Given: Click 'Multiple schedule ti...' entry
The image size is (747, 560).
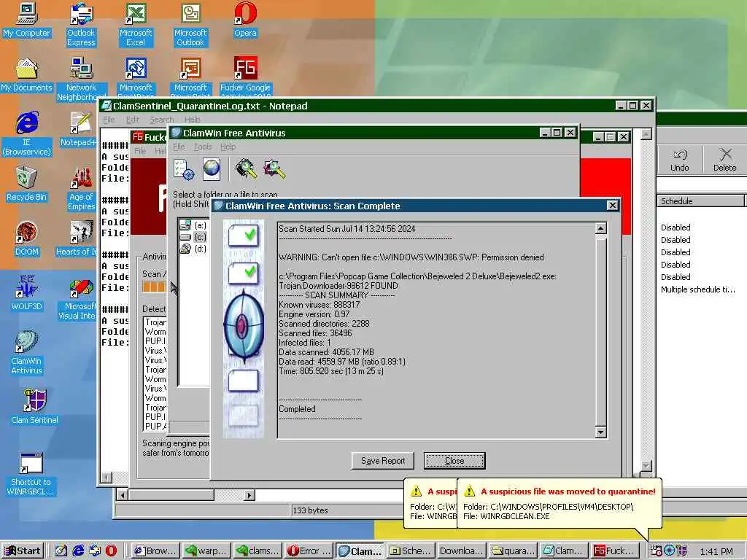Looking at the screenshot, I should tap(698, 289).
